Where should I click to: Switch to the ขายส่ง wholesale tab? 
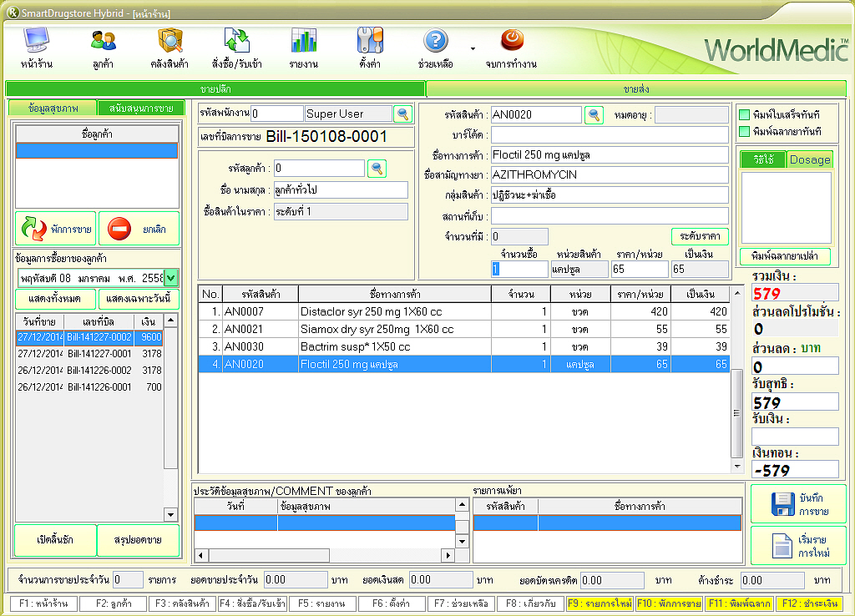pos(635,88)
